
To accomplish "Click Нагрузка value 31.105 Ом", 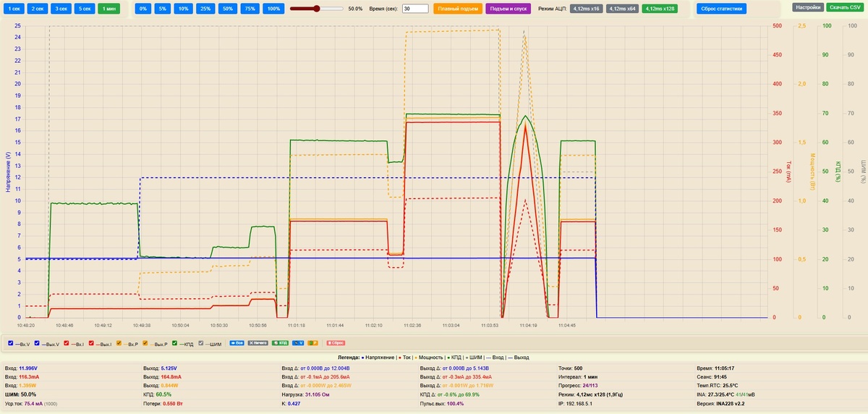I will point(316,394).
